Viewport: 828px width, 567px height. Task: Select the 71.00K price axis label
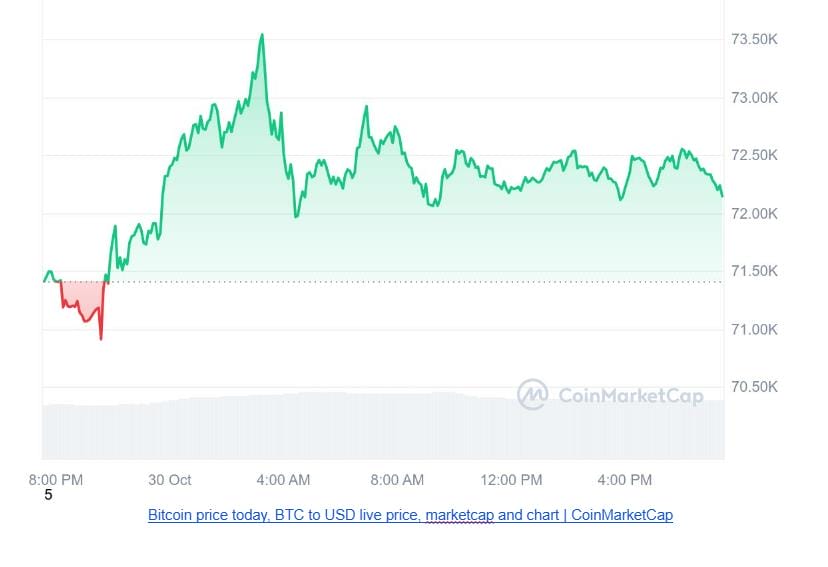coord(754,329)
